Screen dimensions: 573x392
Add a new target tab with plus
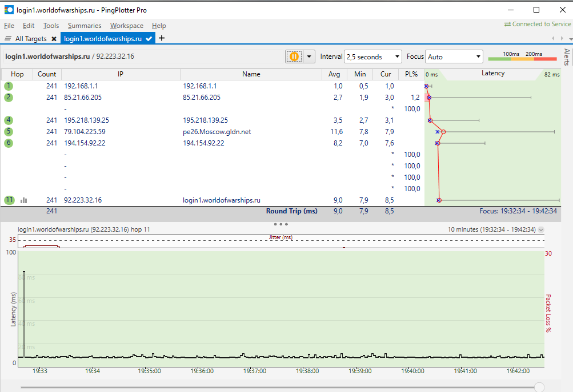[162, 38]
